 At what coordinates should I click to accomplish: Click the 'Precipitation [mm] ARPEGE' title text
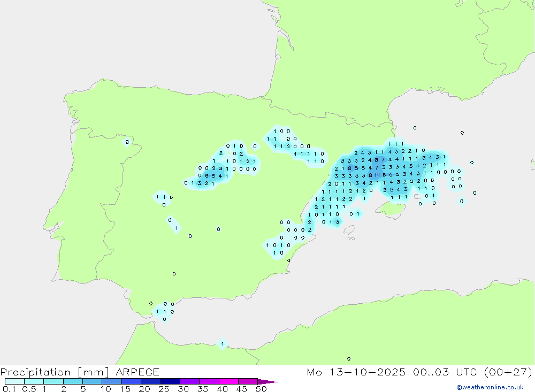[x=80, y=372]
